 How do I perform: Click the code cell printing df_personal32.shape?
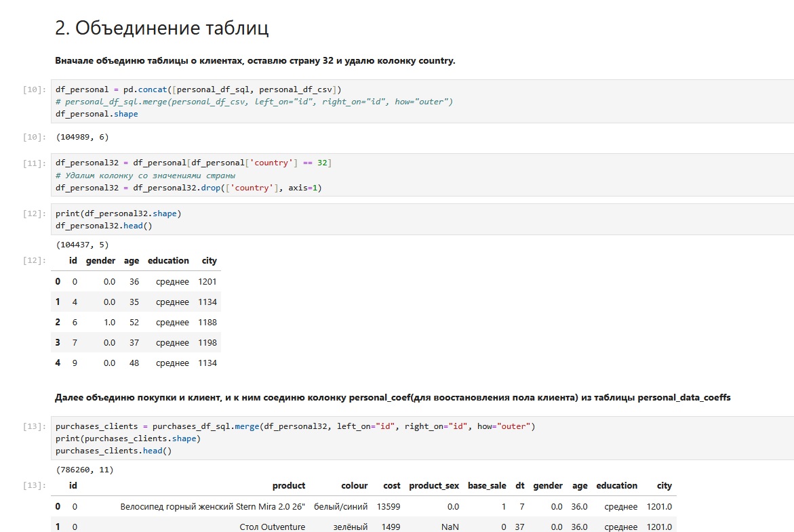pos(420,220)
